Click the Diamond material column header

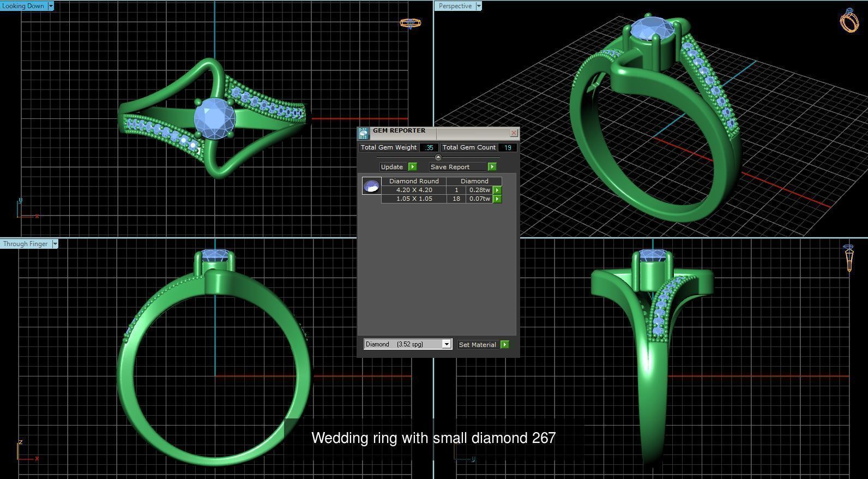(474, 181)
